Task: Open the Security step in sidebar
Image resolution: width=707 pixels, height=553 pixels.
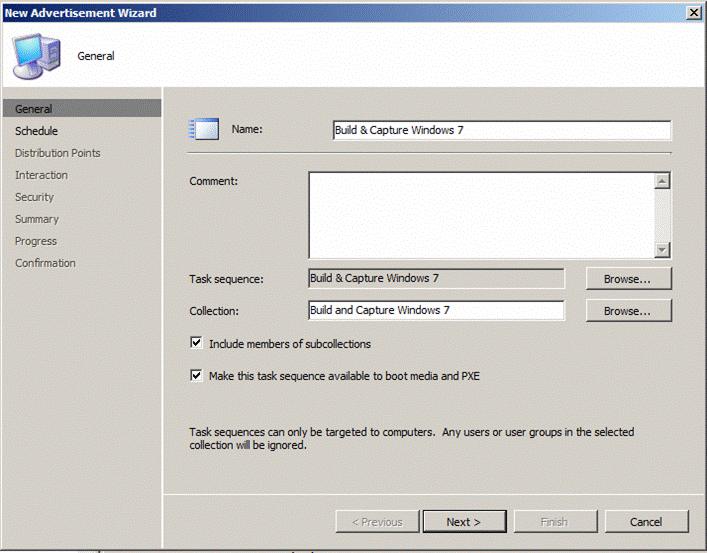Action: point(34,197)
